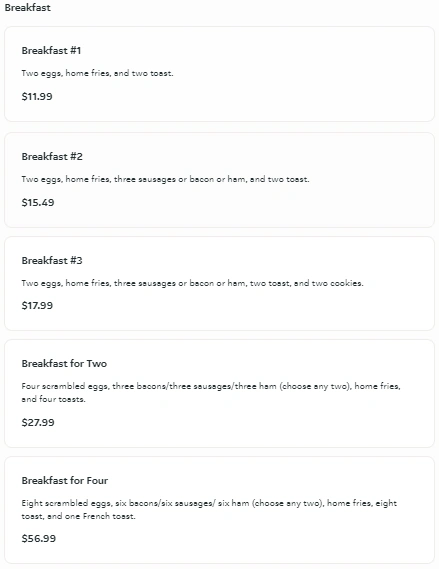Viewport: 439px width, 569px height.
Task: Open the Breakfast #2 menu card
Action: (219, 180)
